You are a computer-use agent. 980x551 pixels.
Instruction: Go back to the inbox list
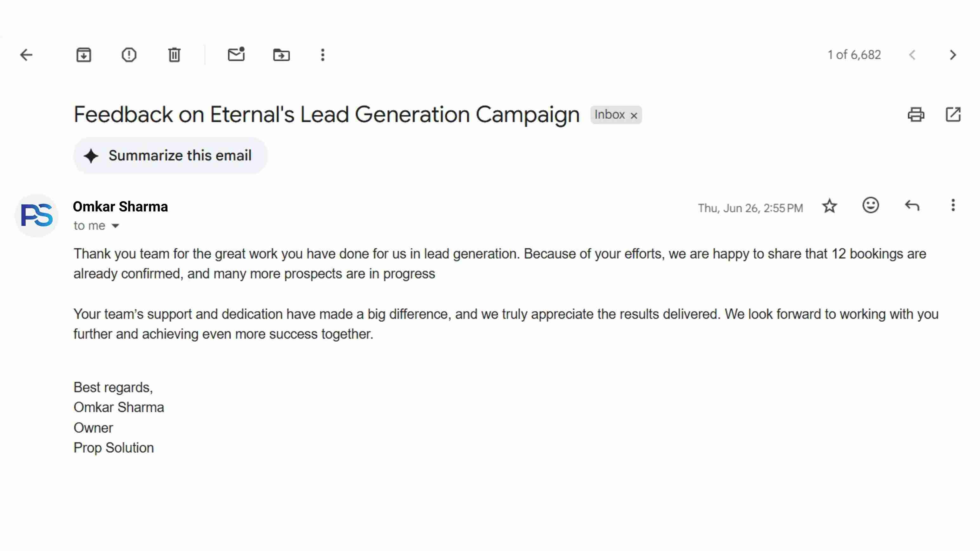pyautogui.click(x=26, y=55)
